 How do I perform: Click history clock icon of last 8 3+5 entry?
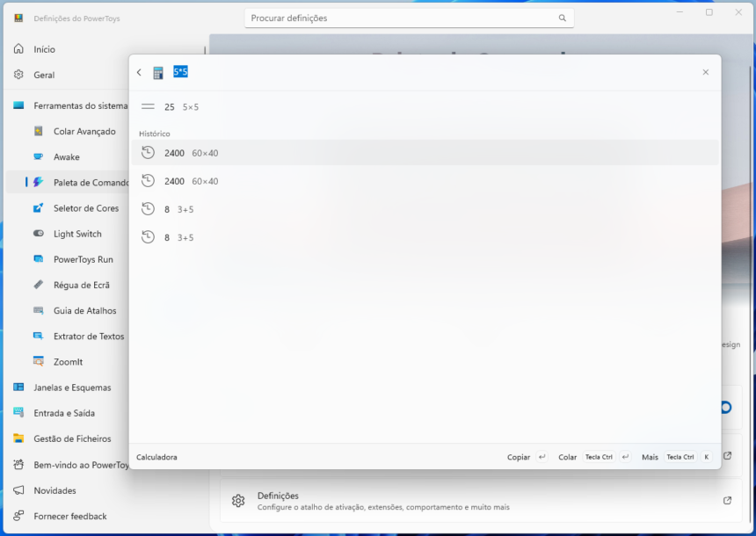pos(148,237)
